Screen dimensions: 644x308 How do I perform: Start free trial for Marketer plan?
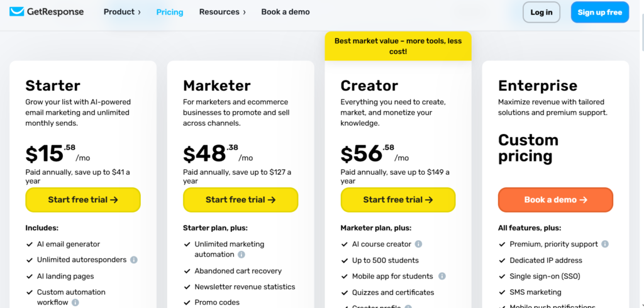tap(241, 200)
